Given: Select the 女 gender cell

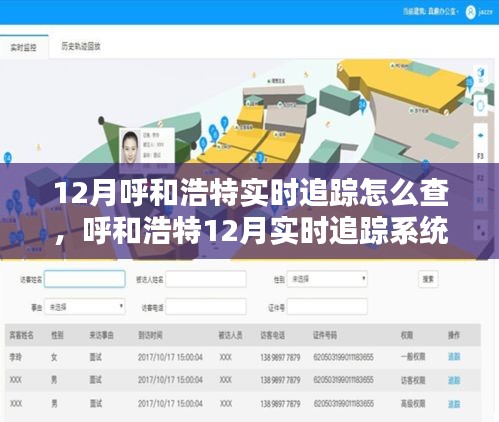Looking at the screenshot, I should pyautogui.click(x=54, y=357).
